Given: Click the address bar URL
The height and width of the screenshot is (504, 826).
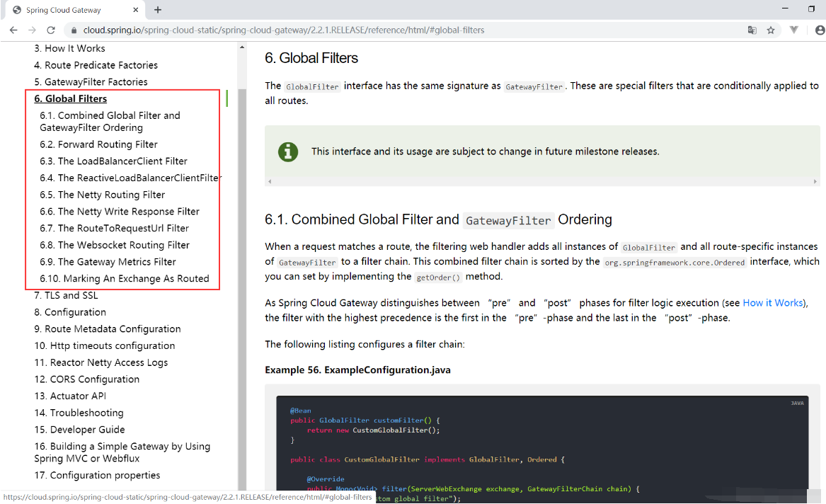Looking at the screenshot, I should click(283, 30).
